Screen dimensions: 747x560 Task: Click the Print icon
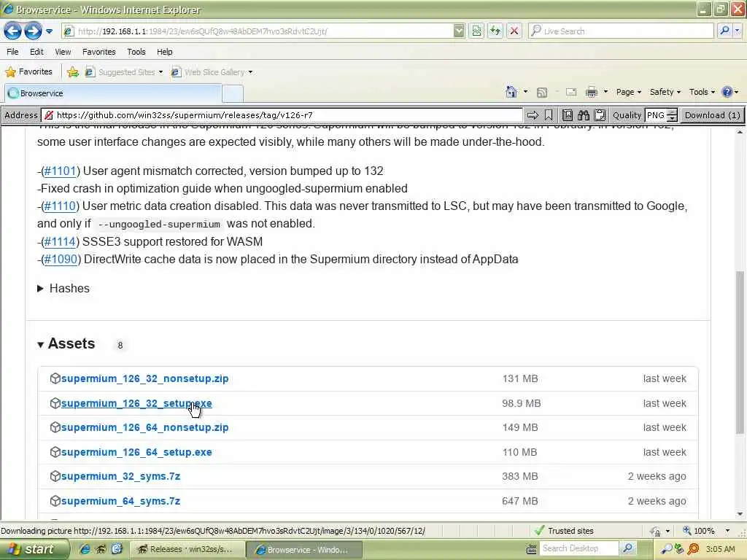click(x=591, y=92)
